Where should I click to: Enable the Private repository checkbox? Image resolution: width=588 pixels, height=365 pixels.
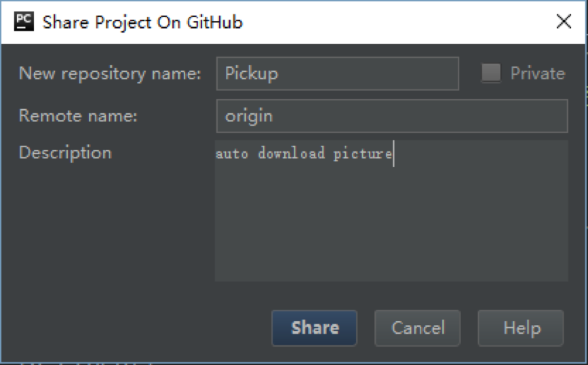(491, 73)
